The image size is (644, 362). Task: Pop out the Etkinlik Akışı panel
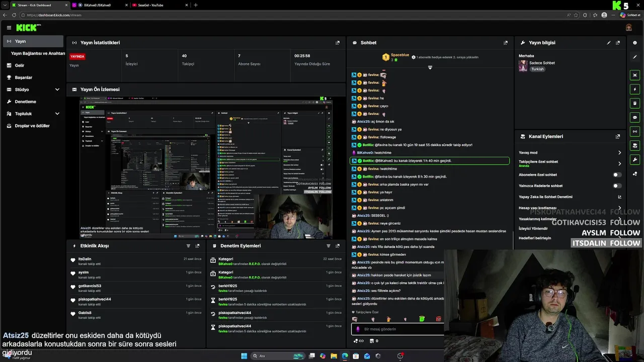pyautogui.click(x=197, y=246)
